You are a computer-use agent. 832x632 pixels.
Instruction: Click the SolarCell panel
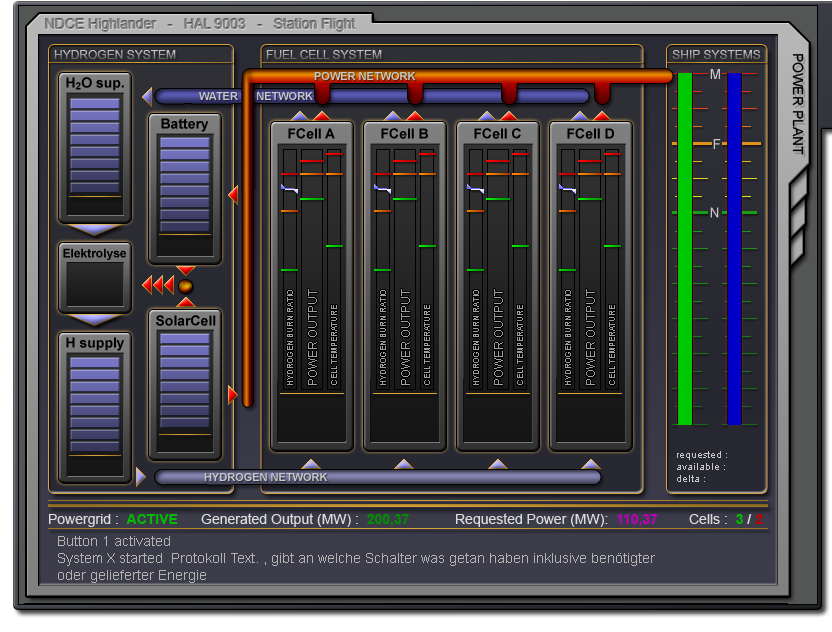click(x=185, y=385)
